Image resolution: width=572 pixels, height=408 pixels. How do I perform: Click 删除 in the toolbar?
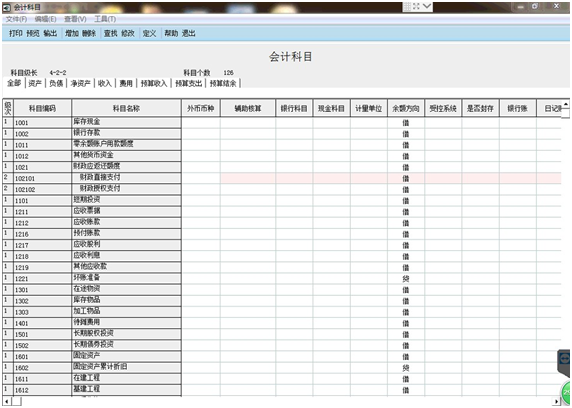[89, 33]
